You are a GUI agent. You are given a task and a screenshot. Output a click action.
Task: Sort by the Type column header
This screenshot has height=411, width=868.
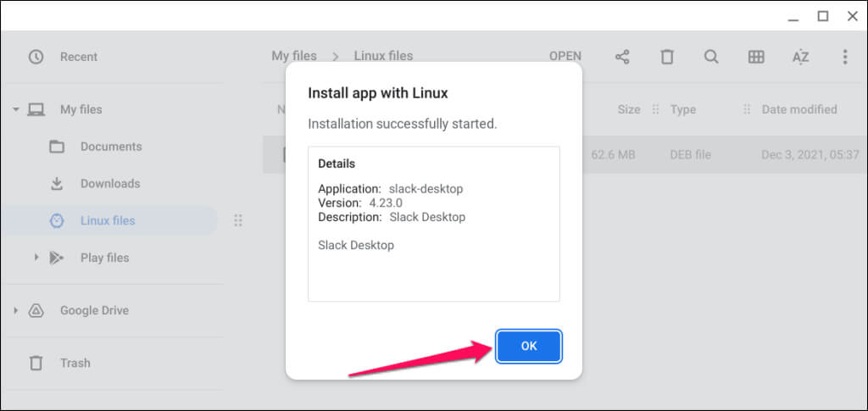tap(683, 109)
